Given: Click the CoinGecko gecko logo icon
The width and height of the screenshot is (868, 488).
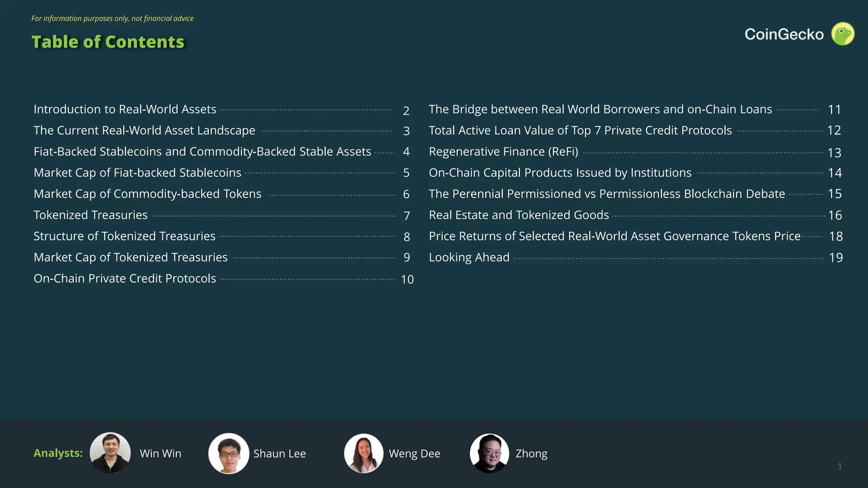Looking at the screenshot, I should click(x=843, y=34).
